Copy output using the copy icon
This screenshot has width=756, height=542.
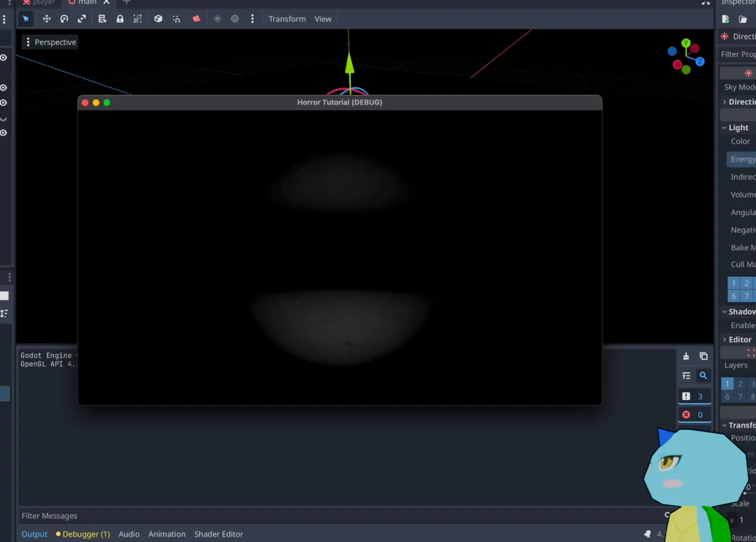point(703,356)
